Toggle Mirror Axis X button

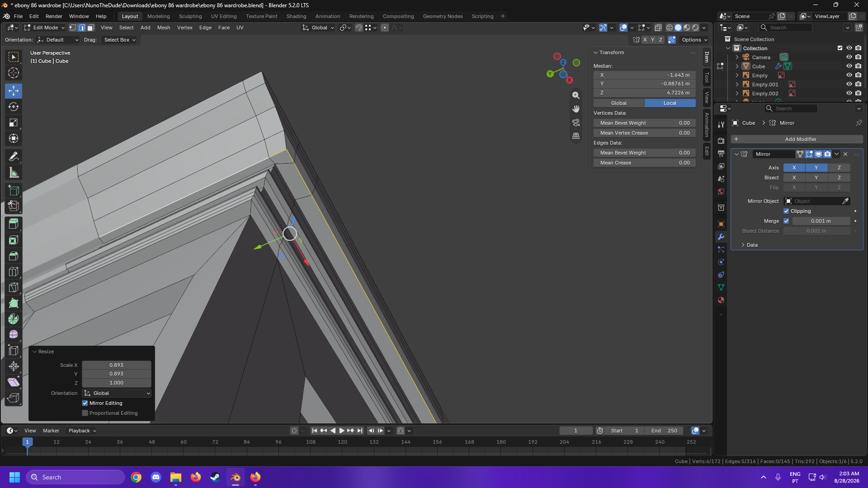[794, 168]
